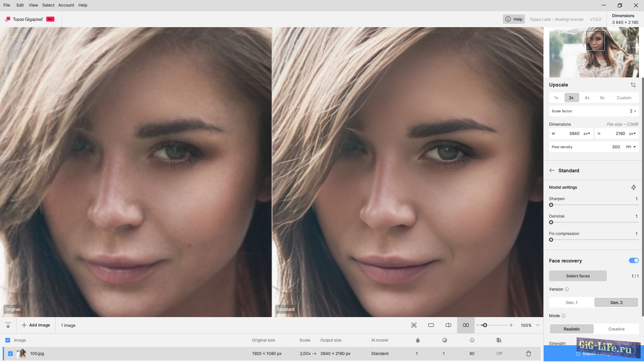Viewport: 644px width, 362px height.
Task: Toggle the select-all Image checkbox
Action: click(x=8, y=340)
